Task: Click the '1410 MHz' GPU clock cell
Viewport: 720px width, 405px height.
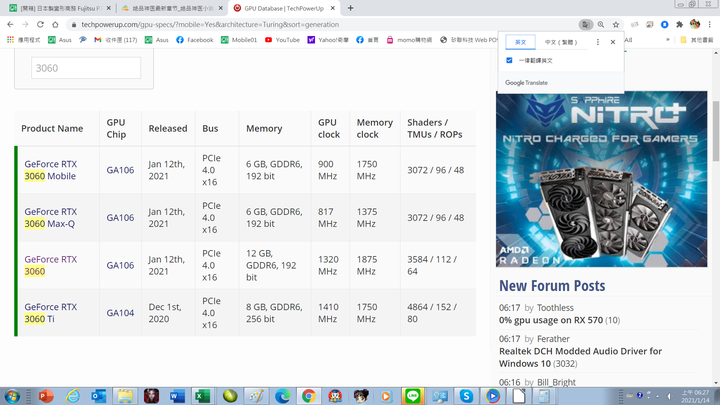Action: pyautogui.click(x=328, y=313)
